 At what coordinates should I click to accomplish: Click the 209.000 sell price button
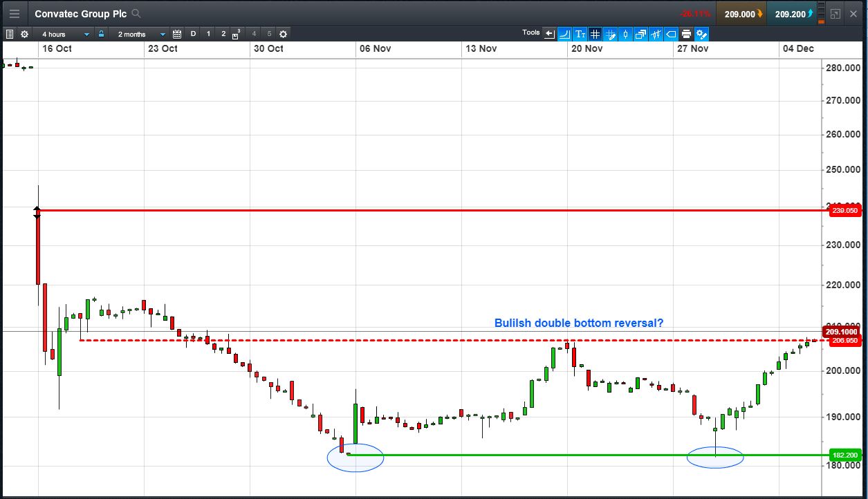tap(741, 14)
